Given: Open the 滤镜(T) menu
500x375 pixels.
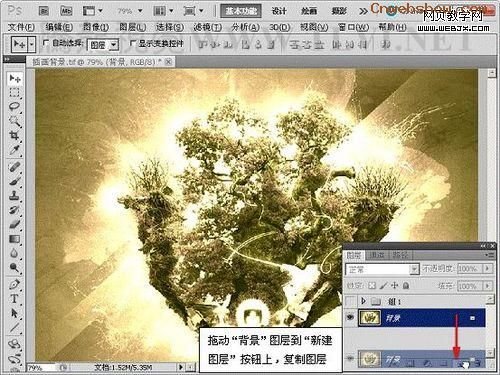Looking at the screenshot, I should point(208,27).
